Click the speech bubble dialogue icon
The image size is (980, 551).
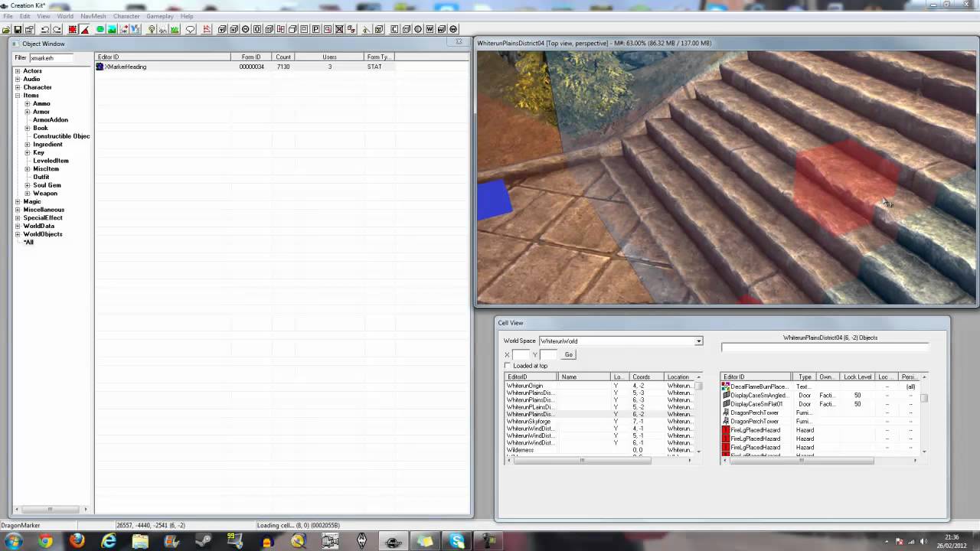pos(191,29)
